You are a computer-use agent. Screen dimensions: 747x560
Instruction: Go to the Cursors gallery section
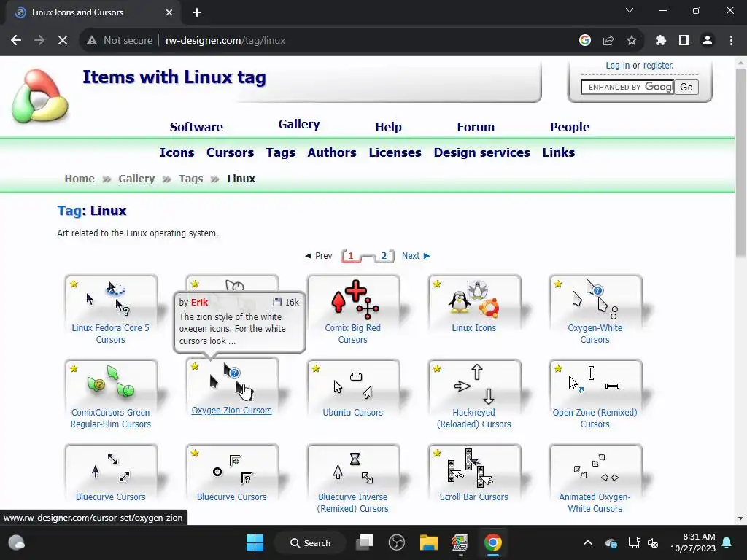[x=230, y=152]
